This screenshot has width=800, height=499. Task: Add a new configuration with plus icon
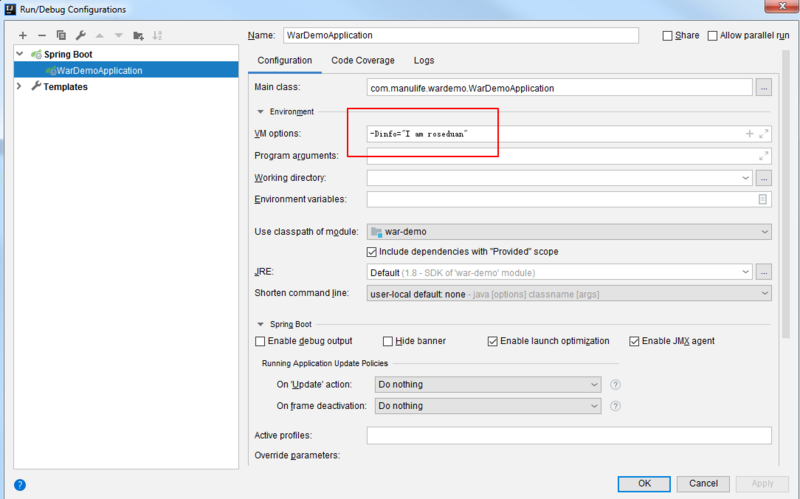22,35
